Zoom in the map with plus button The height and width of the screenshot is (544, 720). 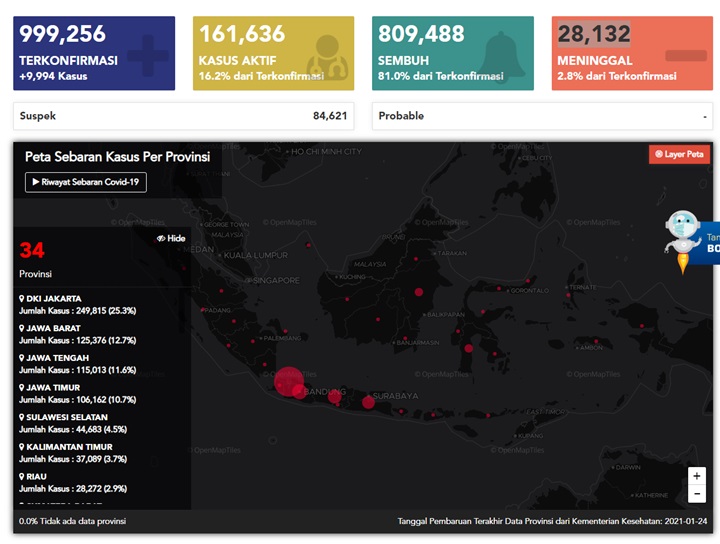tap(697, 476)
